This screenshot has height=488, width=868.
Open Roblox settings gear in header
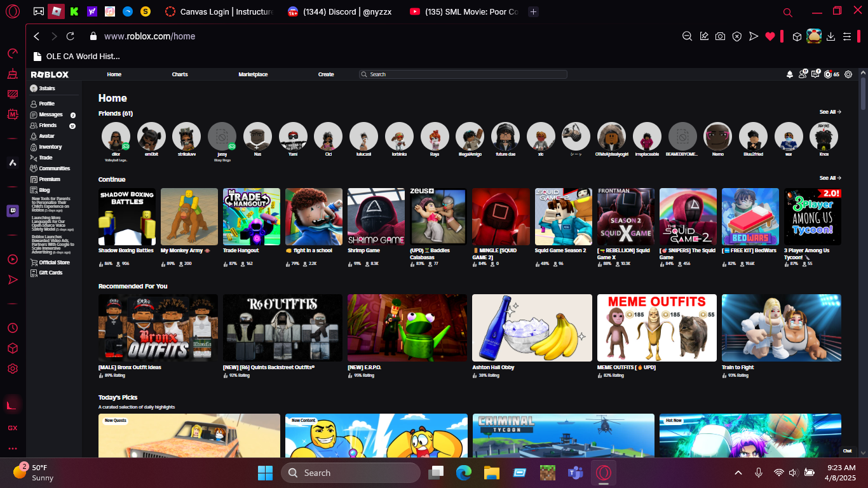pyautogui.click(x=848, y=74)
